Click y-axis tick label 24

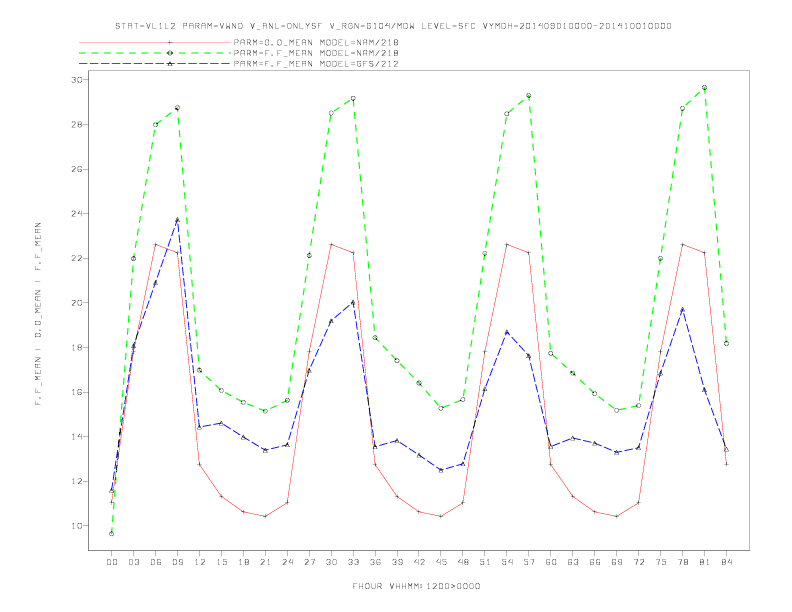point(77,214)
